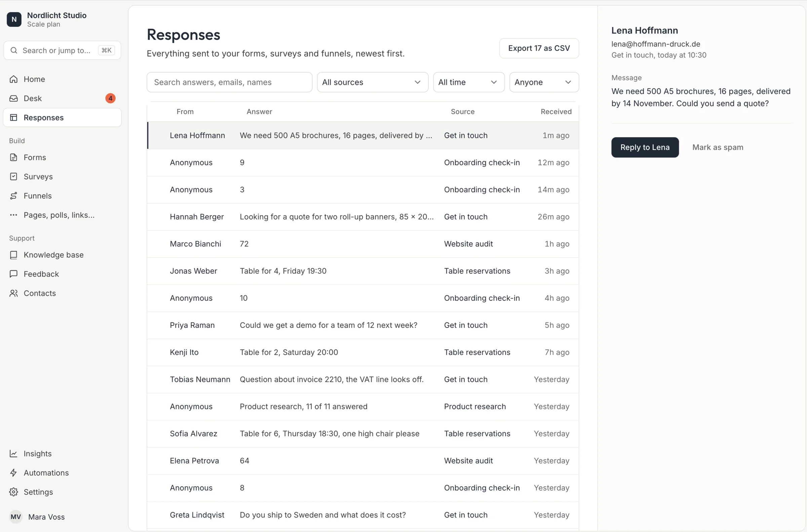Select Marco Bianchi row with answer 72
The width and height of the screenshot is (807, 532).
click(x=363, y=244)
